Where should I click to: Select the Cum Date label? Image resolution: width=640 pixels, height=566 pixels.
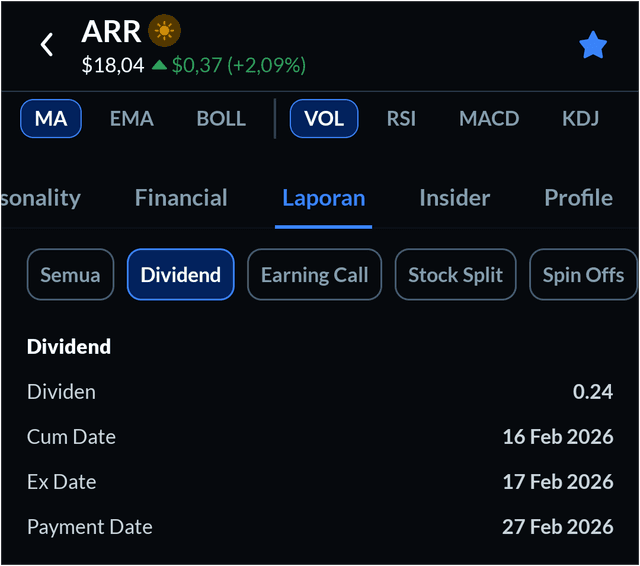tap(71, 437)
